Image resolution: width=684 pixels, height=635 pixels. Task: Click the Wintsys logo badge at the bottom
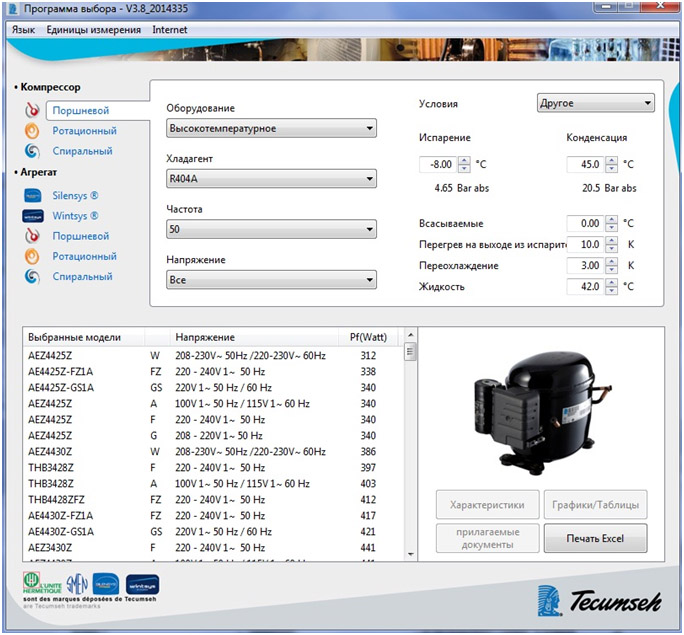[x=142, y=584]
